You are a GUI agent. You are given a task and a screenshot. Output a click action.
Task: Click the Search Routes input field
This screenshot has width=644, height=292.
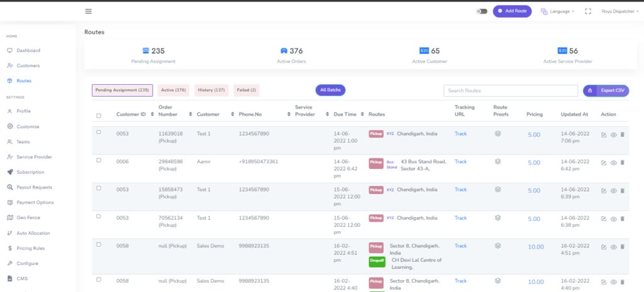point(510,91)
